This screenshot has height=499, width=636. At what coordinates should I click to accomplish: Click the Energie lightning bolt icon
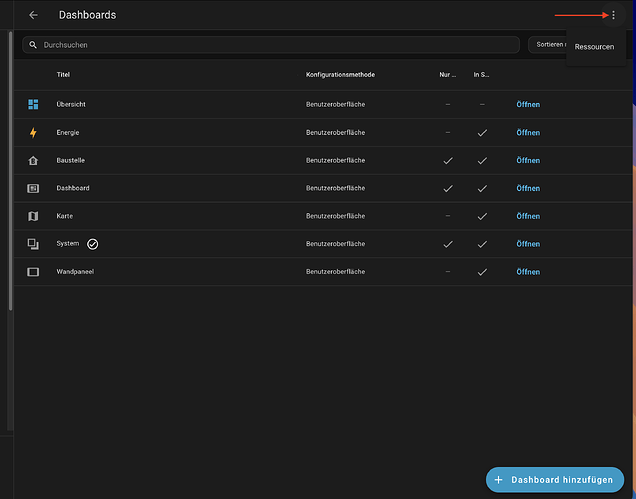pyautogui.click(x=33, y=132)
